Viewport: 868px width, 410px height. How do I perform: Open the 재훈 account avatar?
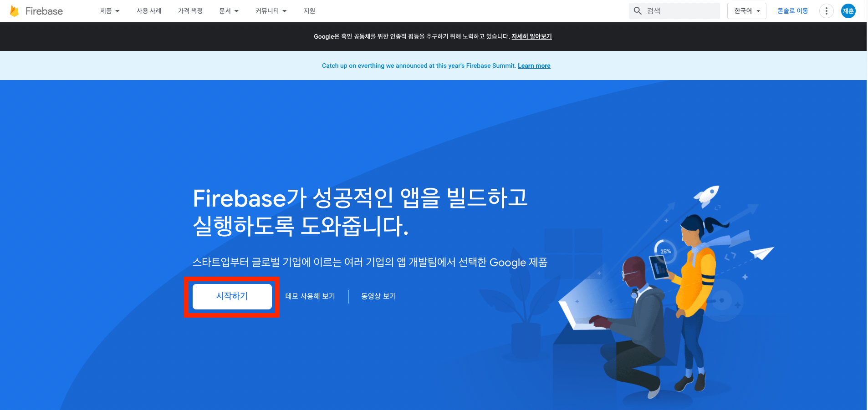pyautogui.click(x=848, y=11)
